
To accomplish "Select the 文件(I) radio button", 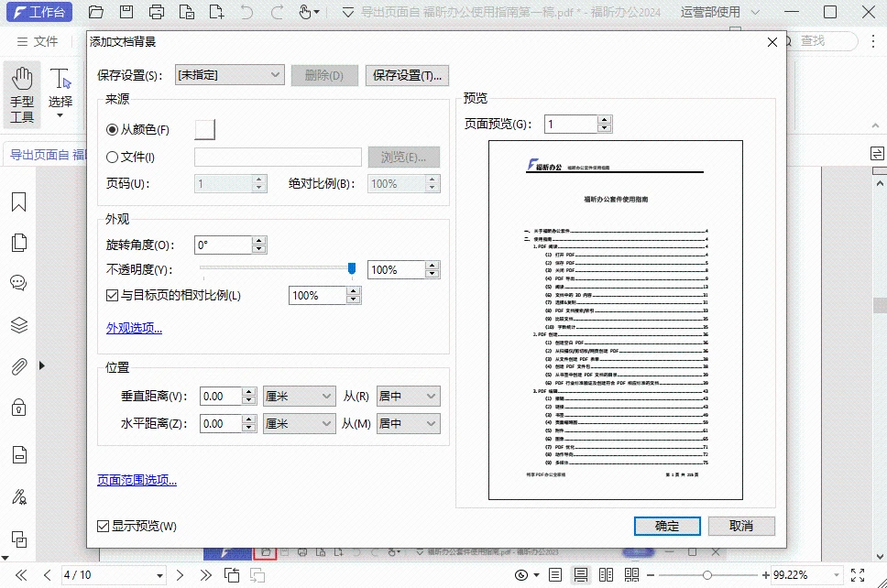I will click(112, 158).
